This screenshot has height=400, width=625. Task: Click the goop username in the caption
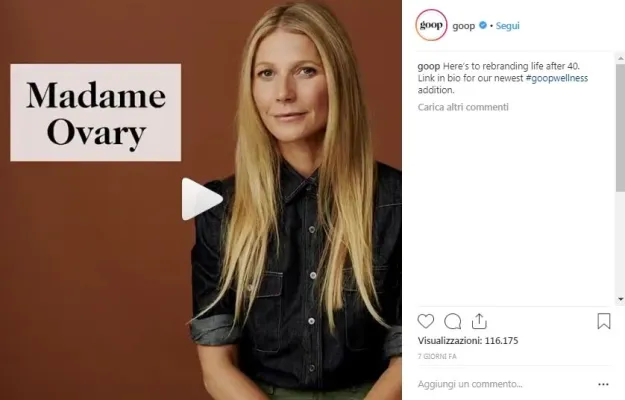click(x=428, y=66)
